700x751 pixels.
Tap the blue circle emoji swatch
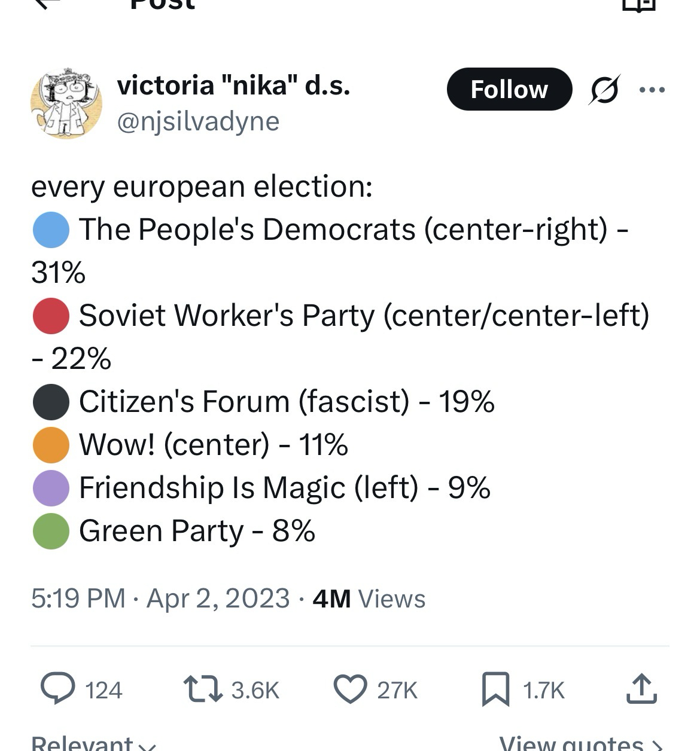pos(51,230)
